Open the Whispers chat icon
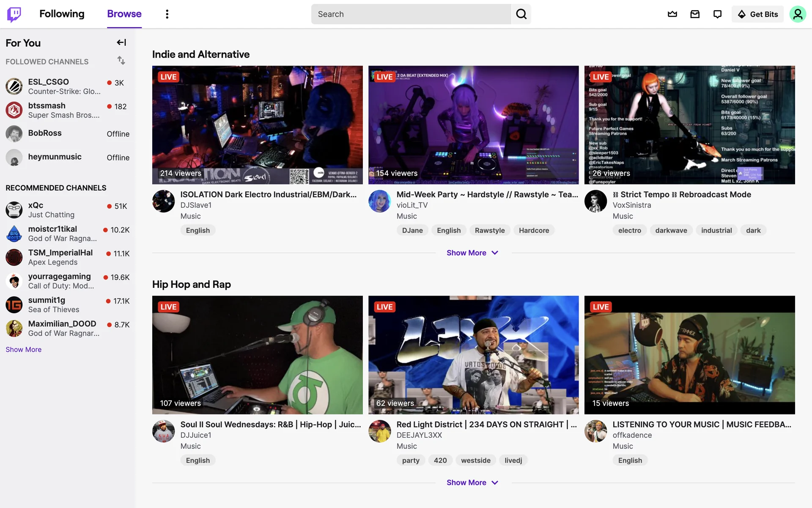812x508 pixels. (717, 14)
